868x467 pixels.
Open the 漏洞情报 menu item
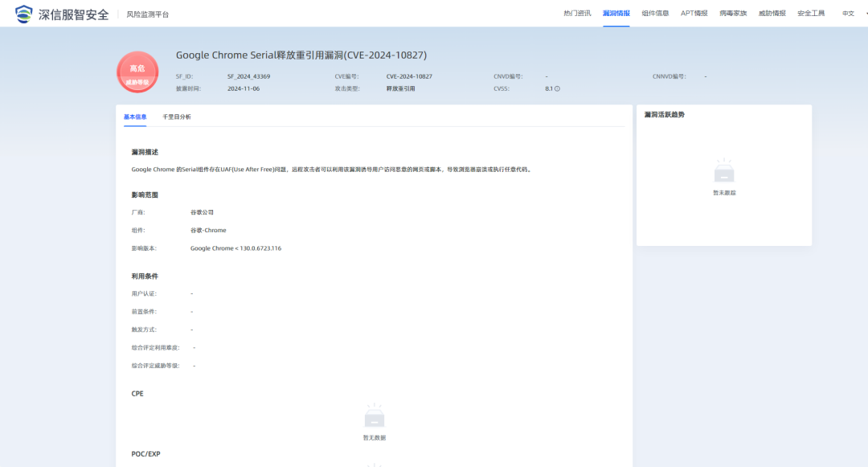tap(616, 14)
